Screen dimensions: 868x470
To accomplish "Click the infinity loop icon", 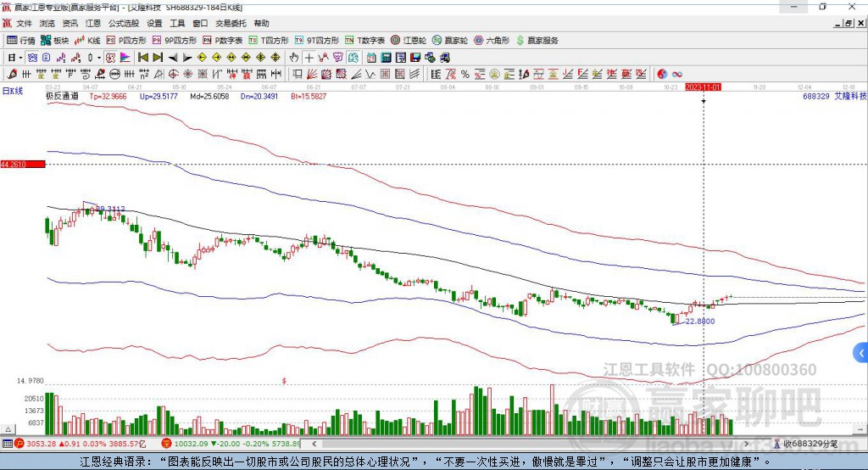I will coord(676,75).
